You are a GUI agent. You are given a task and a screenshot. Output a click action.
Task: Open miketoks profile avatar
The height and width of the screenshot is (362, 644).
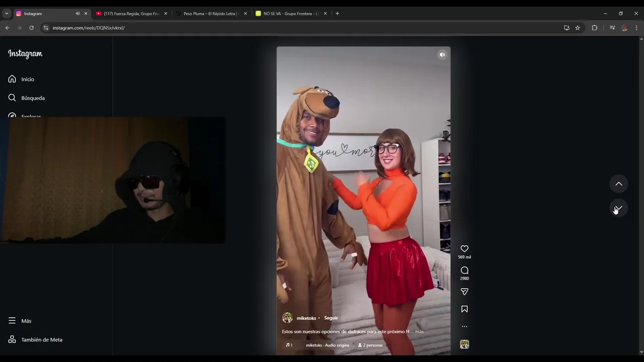[287, 318]
